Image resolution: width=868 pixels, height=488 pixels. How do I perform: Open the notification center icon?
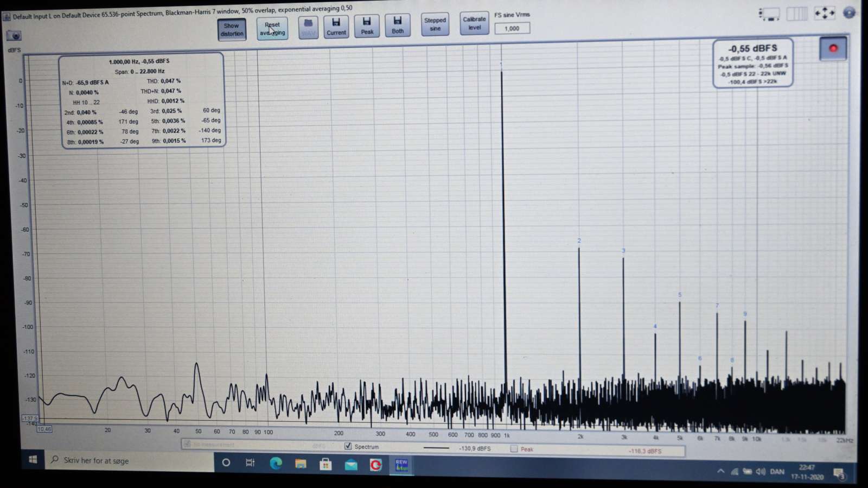839,474
